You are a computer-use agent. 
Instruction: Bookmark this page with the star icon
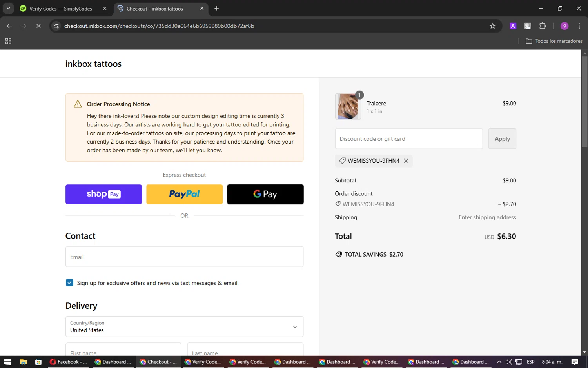pyautogui.click(x=493, y=26)
